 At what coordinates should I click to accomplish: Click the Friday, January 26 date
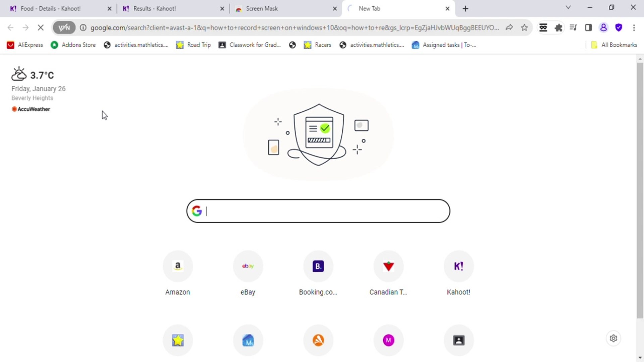point(39,89)
